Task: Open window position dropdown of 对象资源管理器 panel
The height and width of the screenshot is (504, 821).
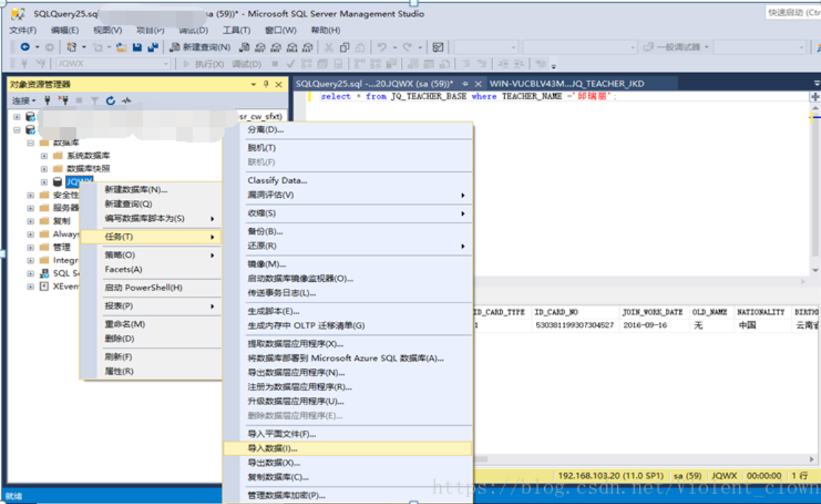Action: tap(253, 84)
